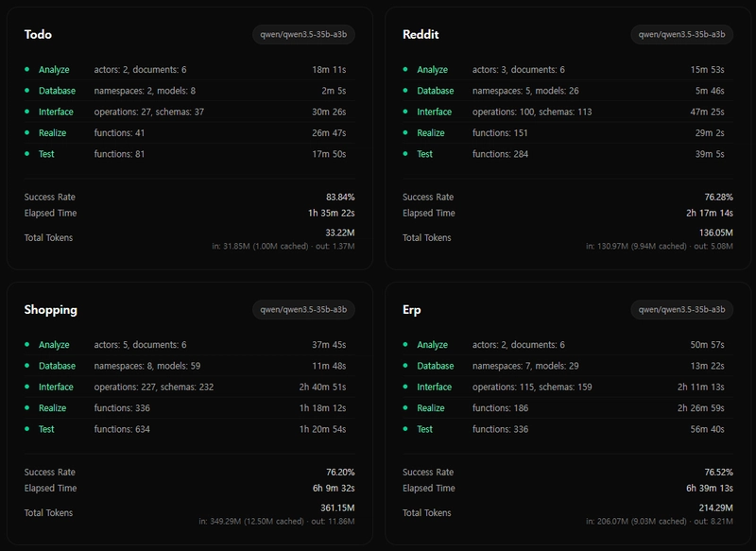Click Reddit's token breakdown in/out line
The height and width of the screenshot is (551, 756).
(659, 247)
